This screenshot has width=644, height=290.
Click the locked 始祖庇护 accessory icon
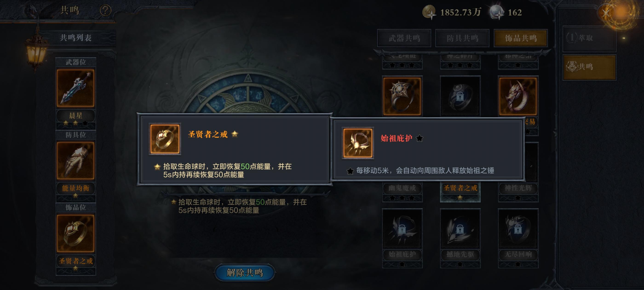(x=402, y=229)
